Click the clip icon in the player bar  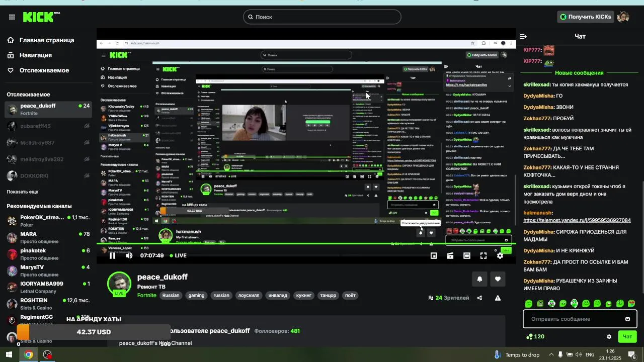point(450,256)
